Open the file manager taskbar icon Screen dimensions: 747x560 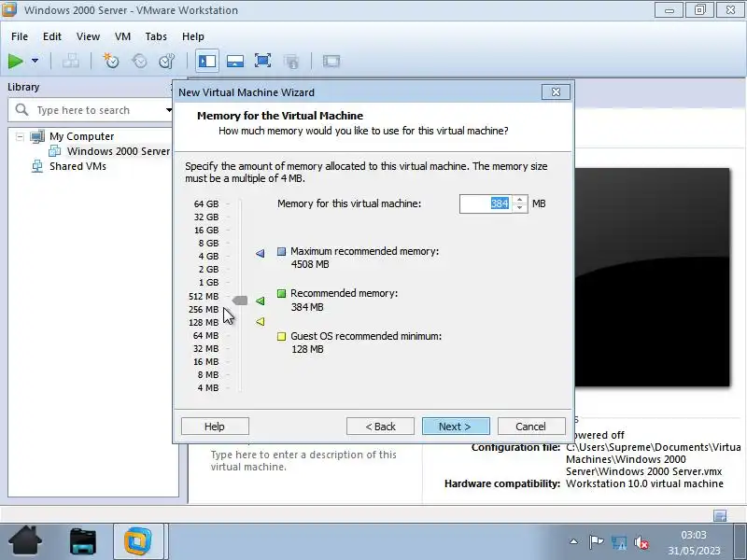click(x=83, y=541)
